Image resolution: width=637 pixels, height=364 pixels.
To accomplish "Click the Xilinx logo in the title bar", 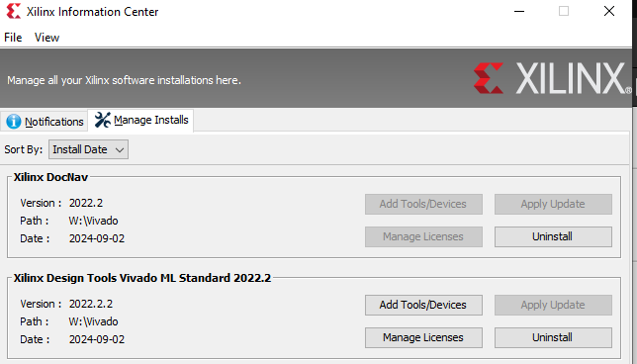I will [14, 12].
